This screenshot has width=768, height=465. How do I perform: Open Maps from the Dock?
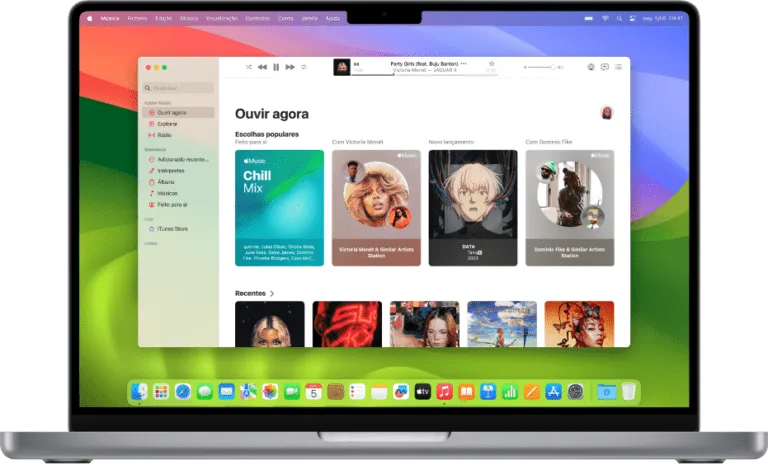click(x=248, y=392)
